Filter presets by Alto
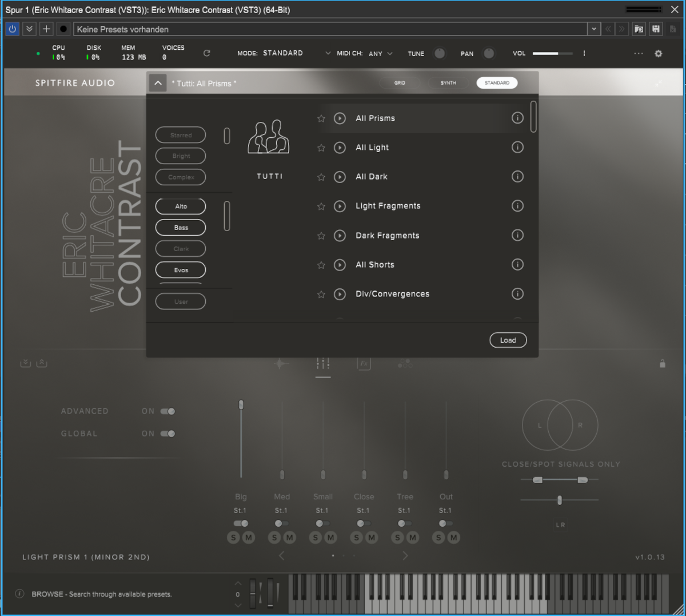Viewport: 686px width, 616px height. click(181, 206)
